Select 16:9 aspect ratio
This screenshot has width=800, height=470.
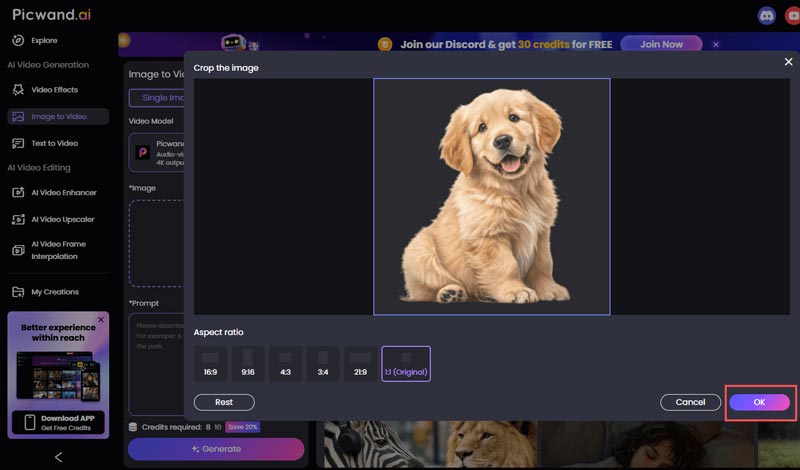[x=210, y=364]
